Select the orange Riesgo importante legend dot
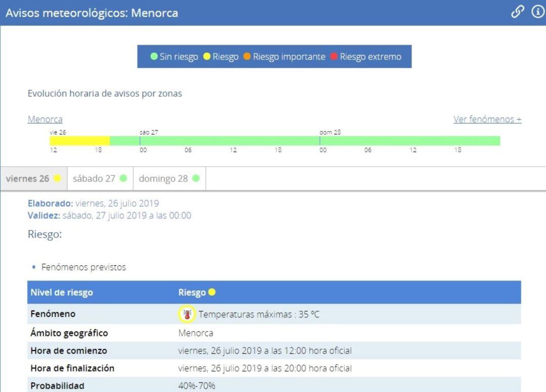Viewport: 546px width, 392px height. pos(248,57)
